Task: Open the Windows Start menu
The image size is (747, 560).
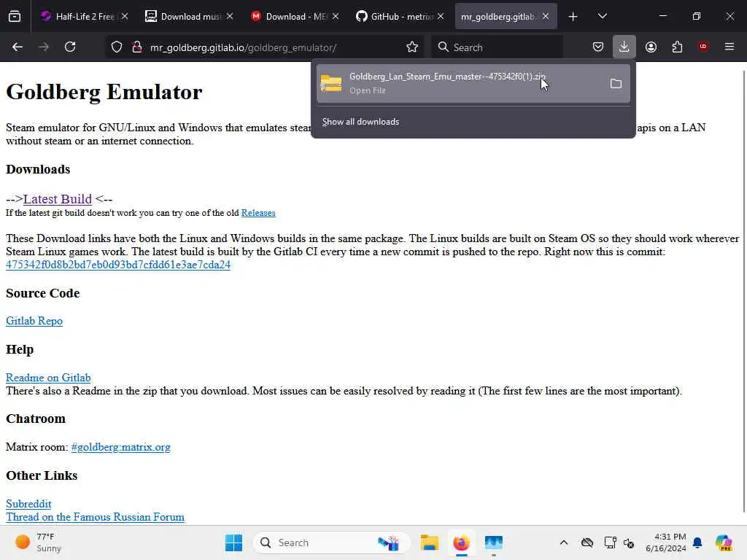Action: pyautogui.click(x=234, y=542)
